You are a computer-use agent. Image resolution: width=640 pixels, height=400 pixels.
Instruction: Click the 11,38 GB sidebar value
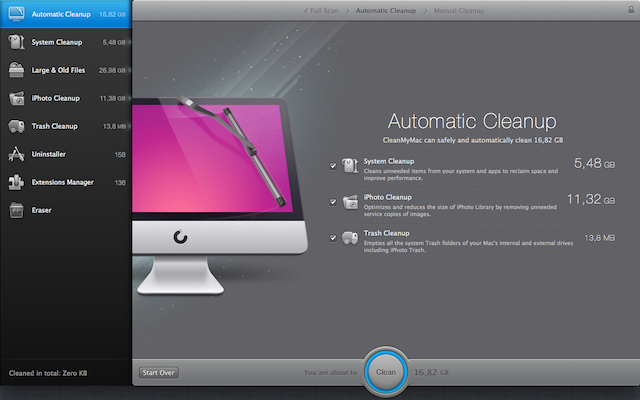[x=112, y=98]
